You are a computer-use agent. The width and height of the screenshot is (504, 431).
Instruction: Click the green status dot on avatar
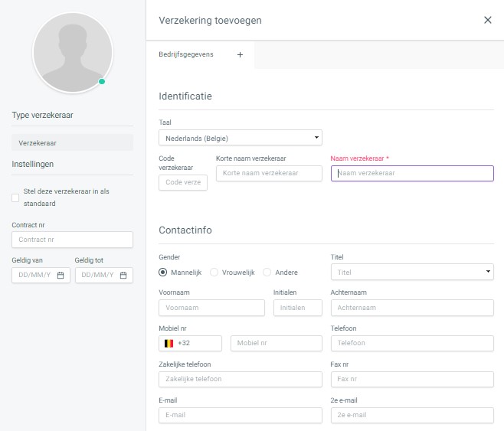coord(102,82)
